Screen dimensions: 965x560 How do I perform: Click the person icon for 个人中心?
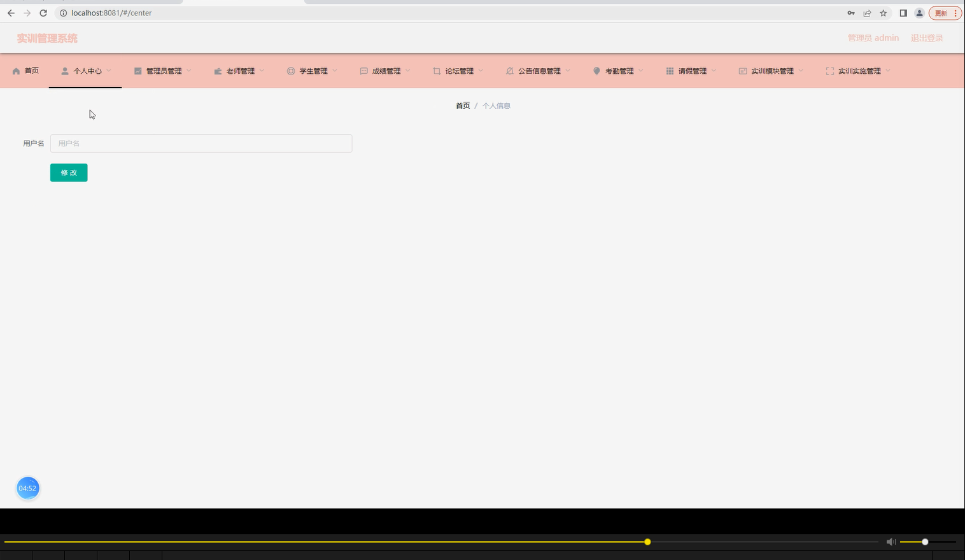tap(65, 71)
